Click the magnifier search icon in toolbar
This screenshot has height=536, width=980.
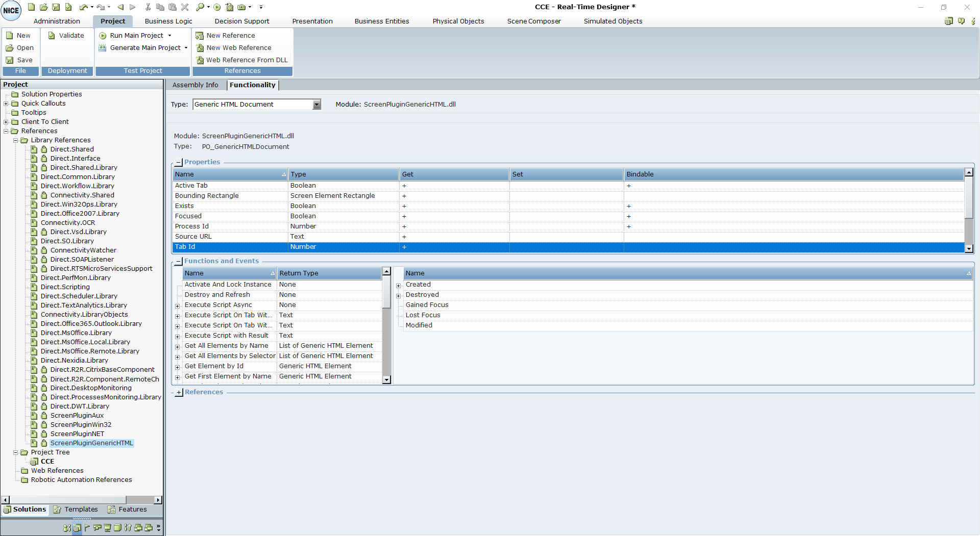coord(200,7)
